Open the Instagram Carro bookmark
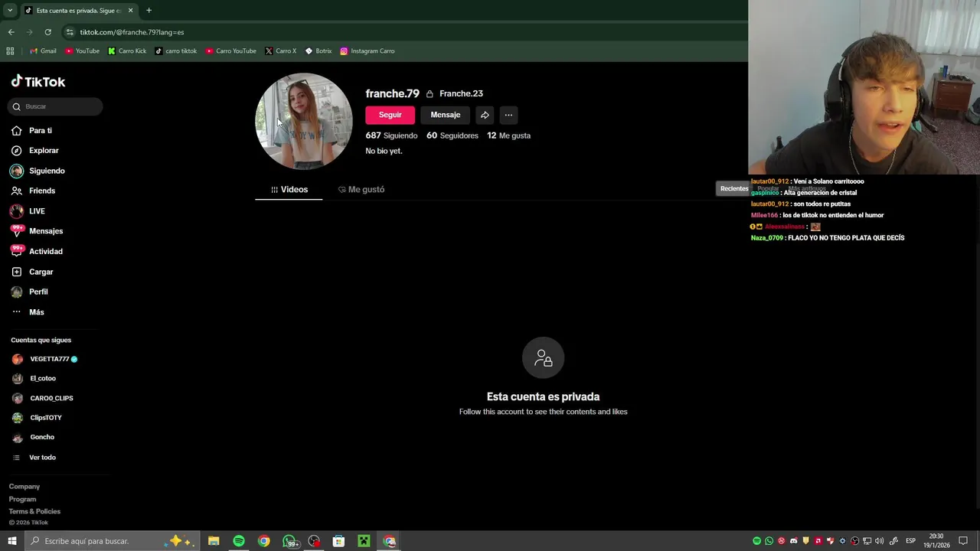This screenshot has width=980, height=551. coord(367,51)
